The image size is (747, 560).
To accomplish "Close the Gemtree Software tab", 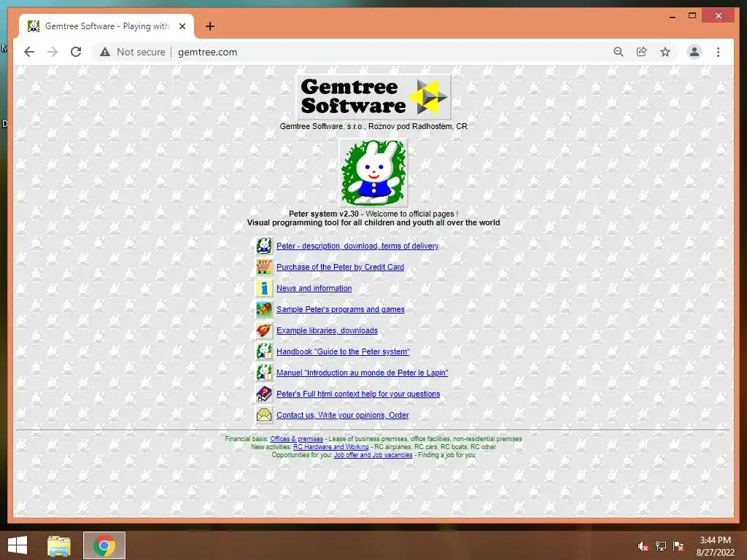I will pyautogui.click(x=182, y=26).
